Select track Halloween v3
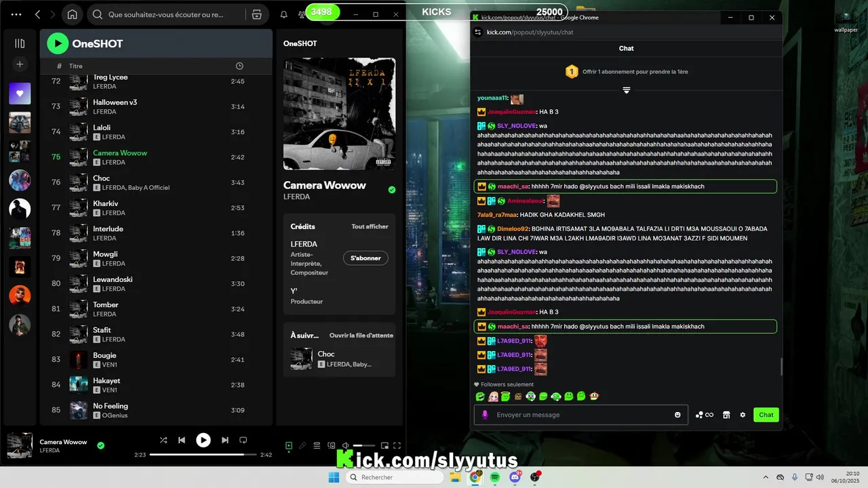This screenshot has width=868, height=488. [156, 106]
